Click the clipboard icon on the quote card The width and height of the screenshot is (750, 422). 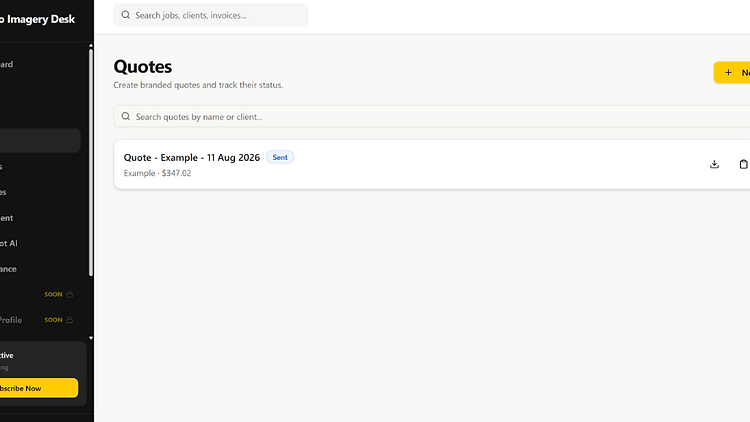pyautogui.click(x=743, y=164)
